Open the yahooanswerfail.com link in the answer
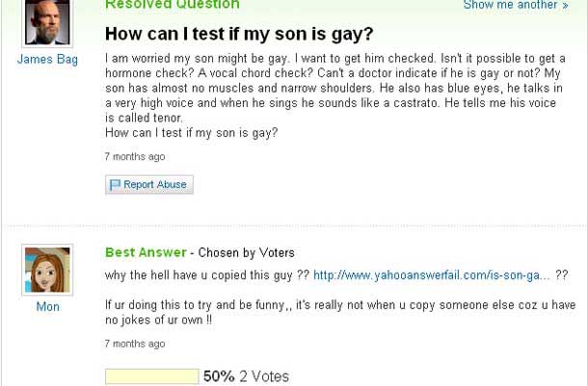 pos(433,275)
